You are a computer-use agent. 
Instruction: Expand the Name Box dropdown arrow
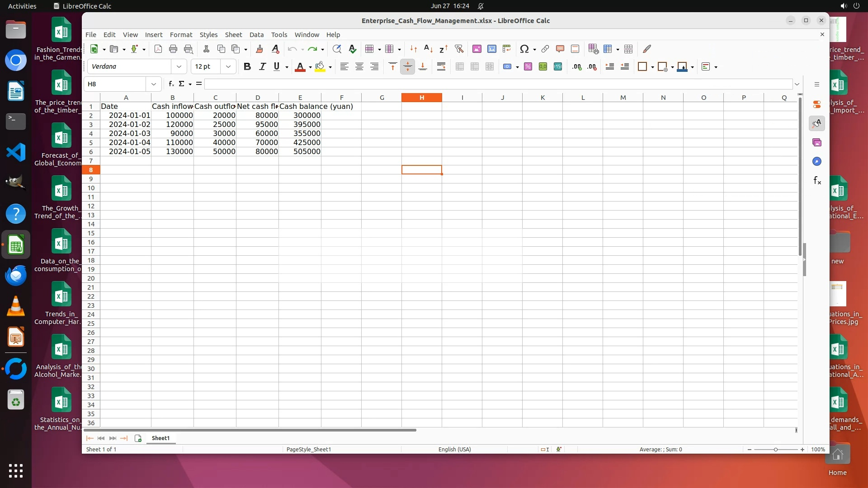(154, 84)
